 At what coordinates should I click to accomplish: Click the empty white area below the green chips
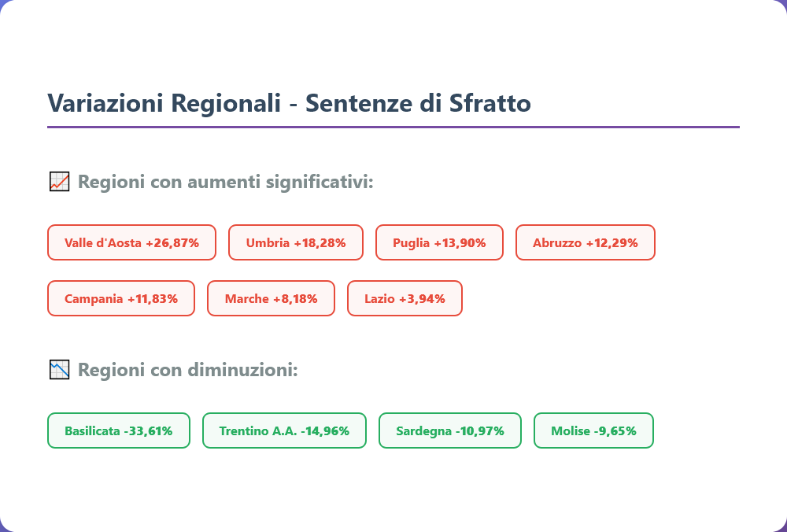click(393, 488)
